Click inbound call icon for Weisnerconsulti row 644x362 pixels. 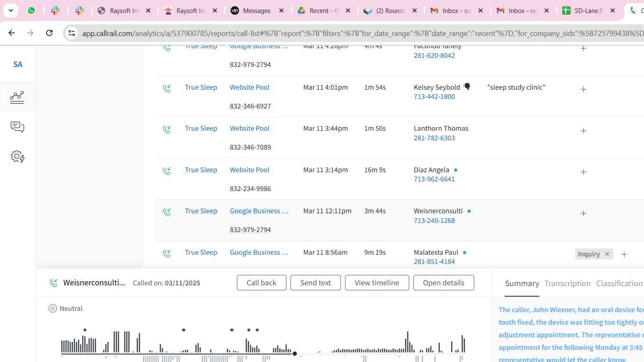click(167, 212)
